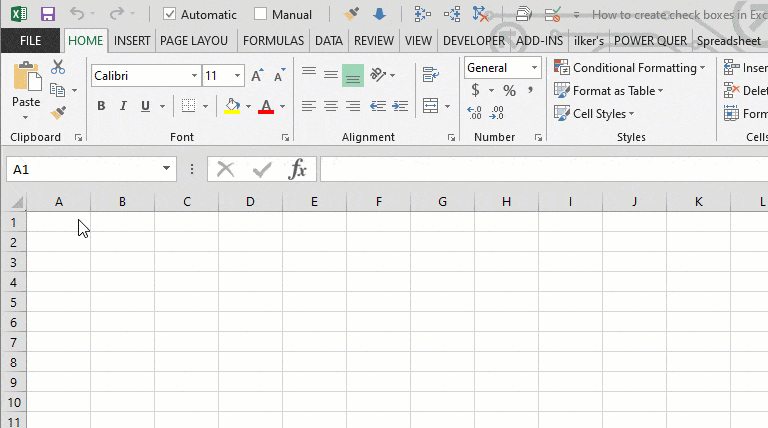Apply Comma Style format
Screen dimensions: 768x428
530,90
